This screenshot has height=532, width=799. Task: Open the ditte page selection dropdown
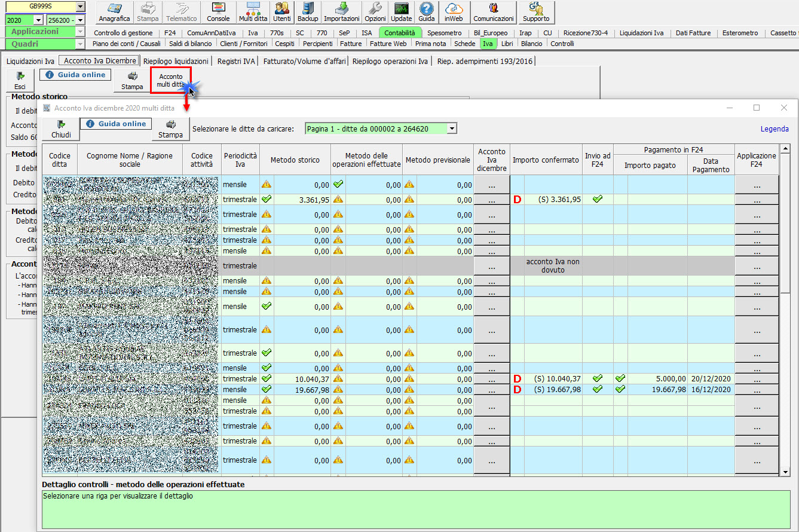click(x=452, y=129)
